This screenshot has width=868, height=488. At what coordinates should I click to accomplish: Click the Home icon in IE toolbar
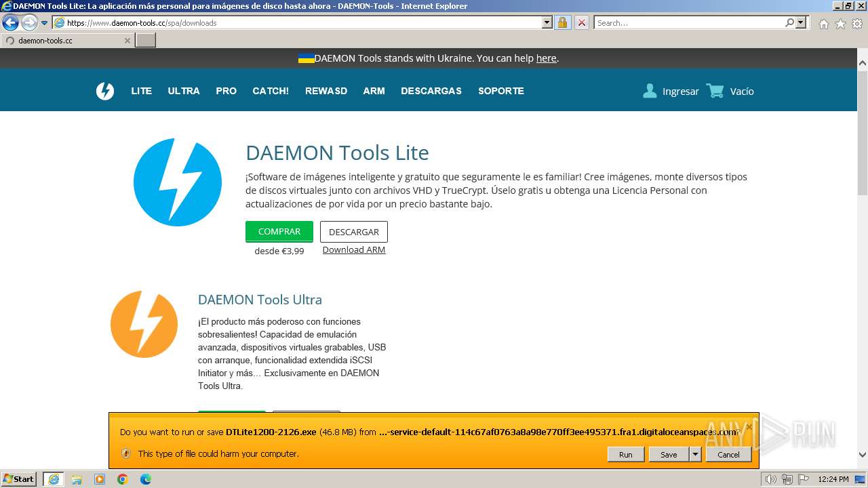823,24
